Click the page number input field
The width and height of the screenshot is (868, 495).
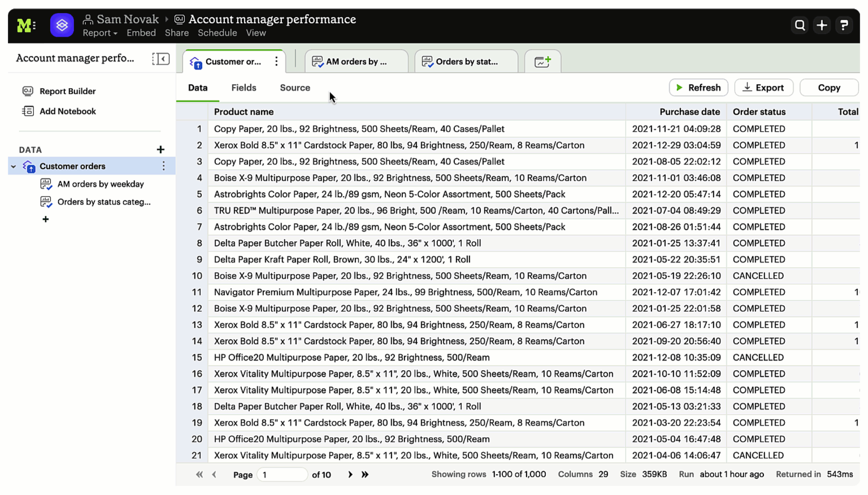282,475
